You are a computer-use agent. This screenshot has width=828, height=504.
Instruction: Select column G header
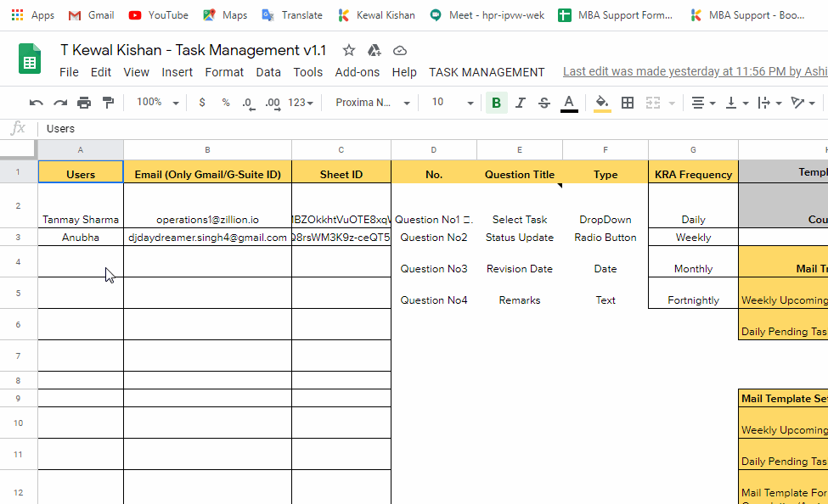[693, 150]
